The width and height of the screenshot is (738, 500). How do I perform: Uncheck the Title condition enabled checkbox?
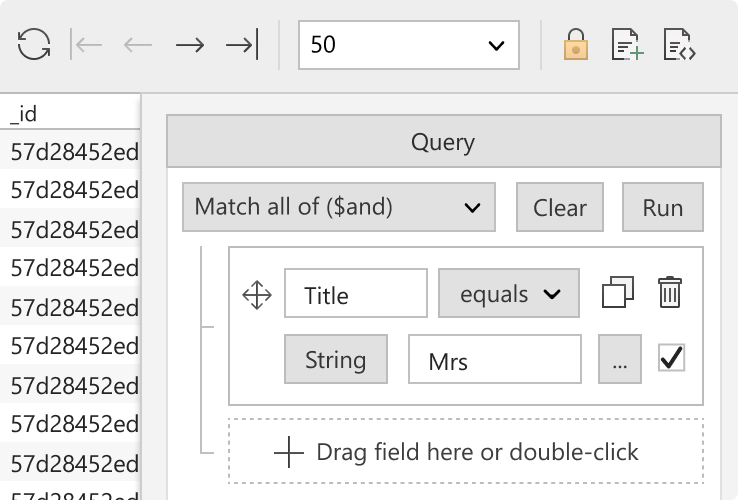[x=671, y=358]
